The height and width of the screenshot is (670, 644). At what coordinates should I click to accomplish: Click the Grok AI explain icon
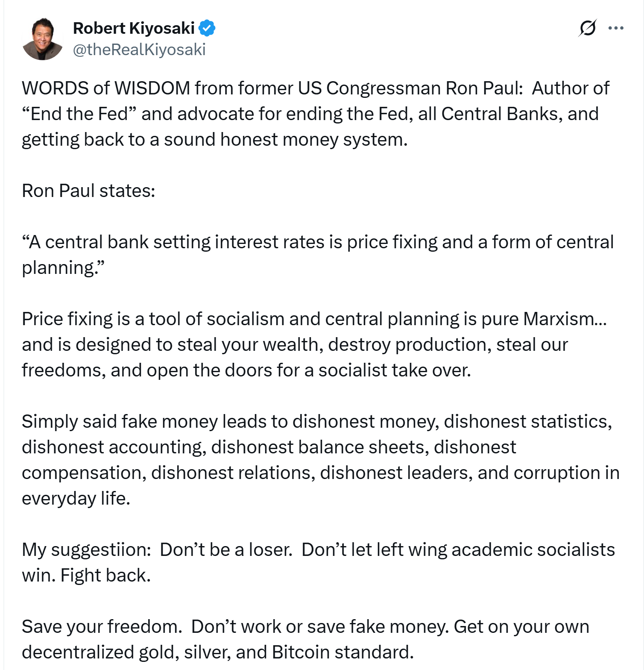click(x=588, y=29)
